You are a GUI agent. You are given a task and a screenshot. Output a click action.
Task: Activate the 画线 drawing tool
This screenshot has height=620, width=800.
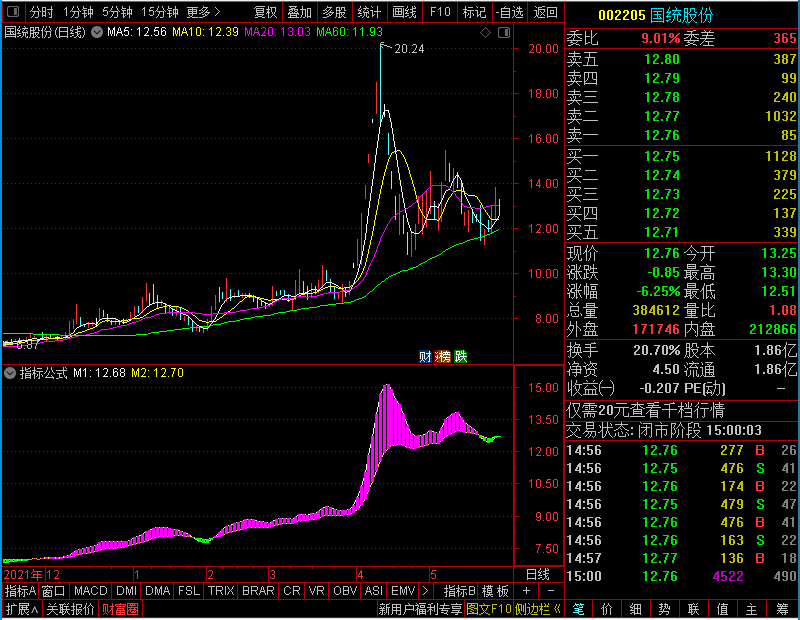[404, 12]
